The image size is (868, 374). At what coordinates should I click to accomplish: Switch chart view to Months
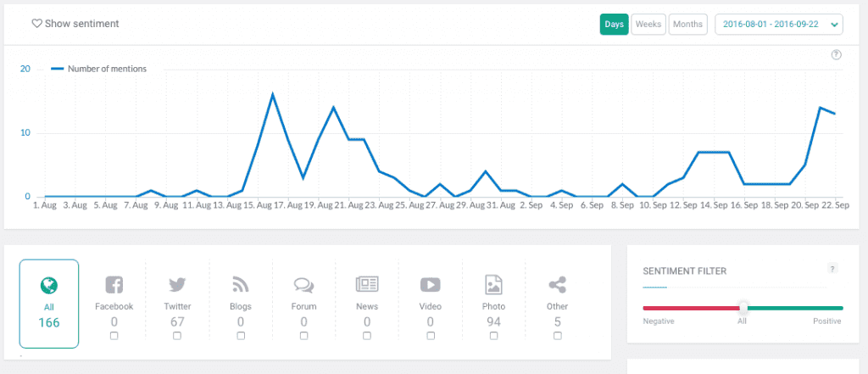(x=687, y=25)
